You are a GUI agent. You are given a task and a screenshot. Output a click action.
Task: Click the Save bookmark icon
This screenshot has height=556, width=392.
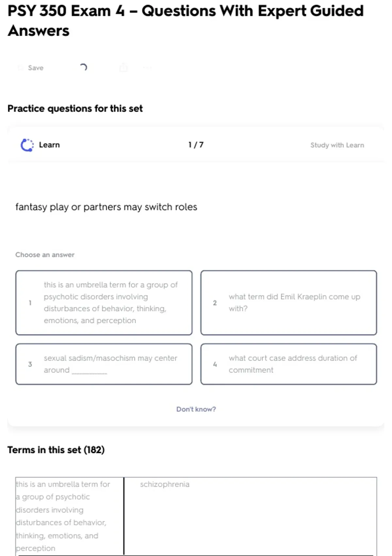pos(21,68)
